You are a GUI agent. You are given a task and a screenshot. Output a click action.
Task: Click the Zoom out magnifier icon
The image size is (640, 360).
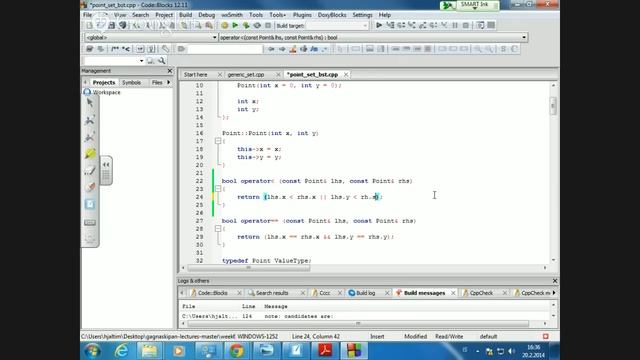[489, 49]
